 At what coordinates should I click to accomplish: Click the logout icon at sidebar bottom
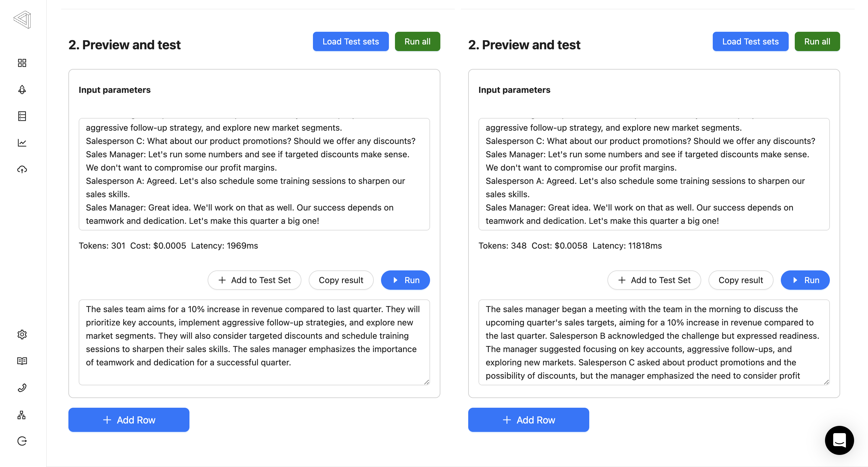[22, 441]
